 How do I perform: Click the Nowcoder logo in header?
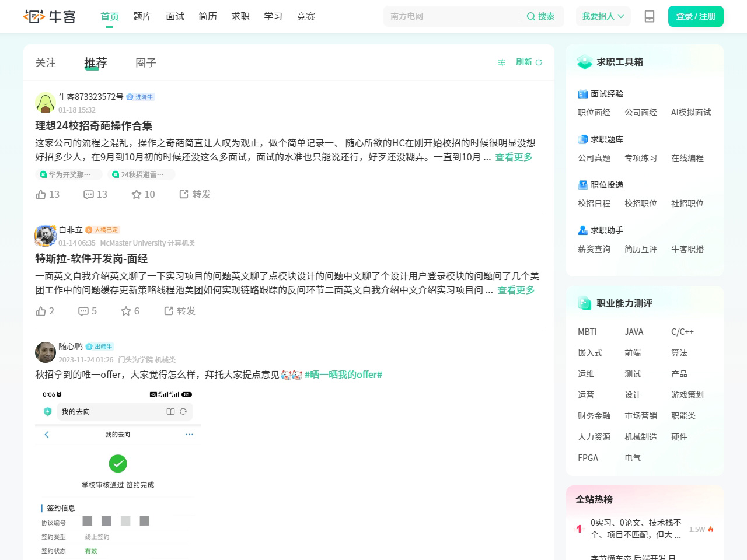(x=50, y=16)
